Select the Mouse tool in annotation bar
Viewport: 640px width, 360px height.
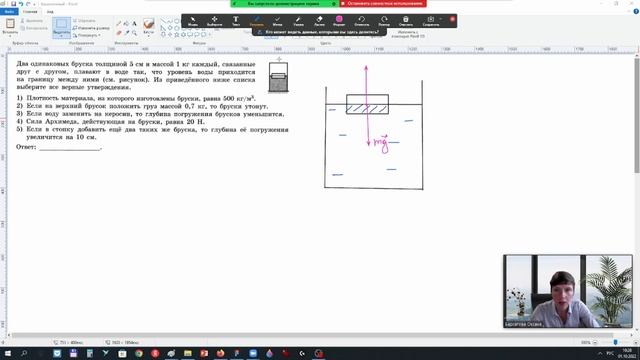point(193,21)
